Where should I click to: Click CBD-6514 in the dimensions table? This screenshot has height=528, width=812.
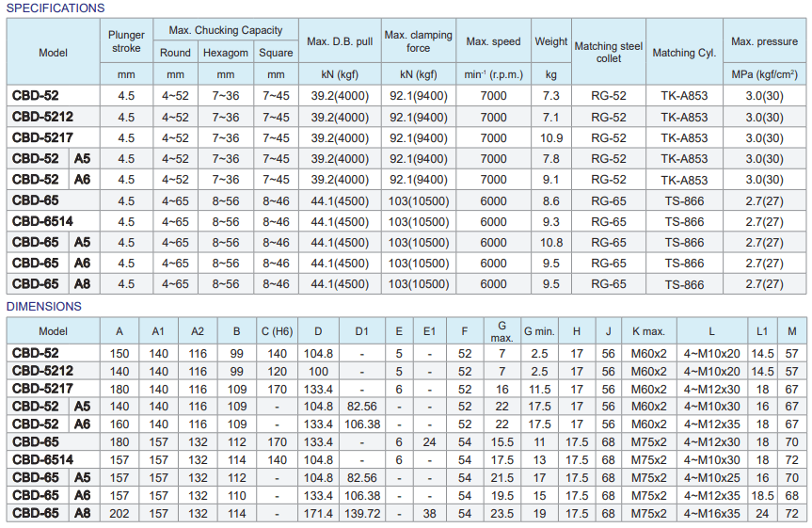[x=42, y=460]
